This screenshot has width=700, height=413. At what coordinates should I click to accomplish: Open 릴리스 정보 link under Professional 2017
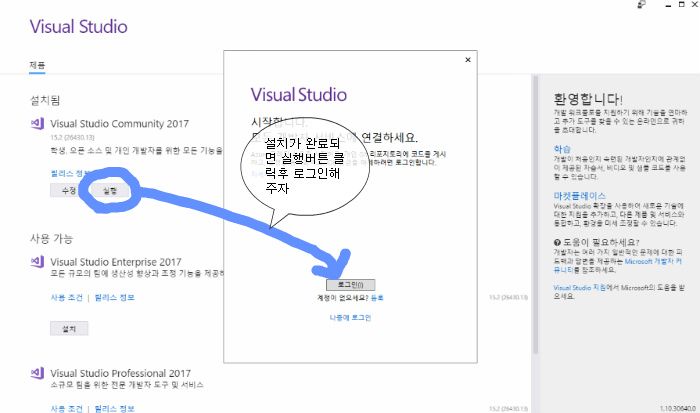click(x=114, y=409)
